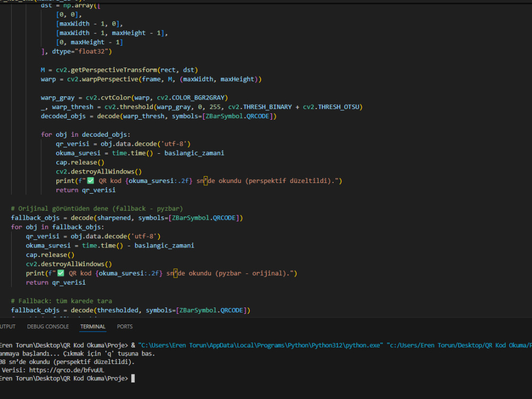
Task: Click the terminal prompt cursor input
Action: coord(133,378)
